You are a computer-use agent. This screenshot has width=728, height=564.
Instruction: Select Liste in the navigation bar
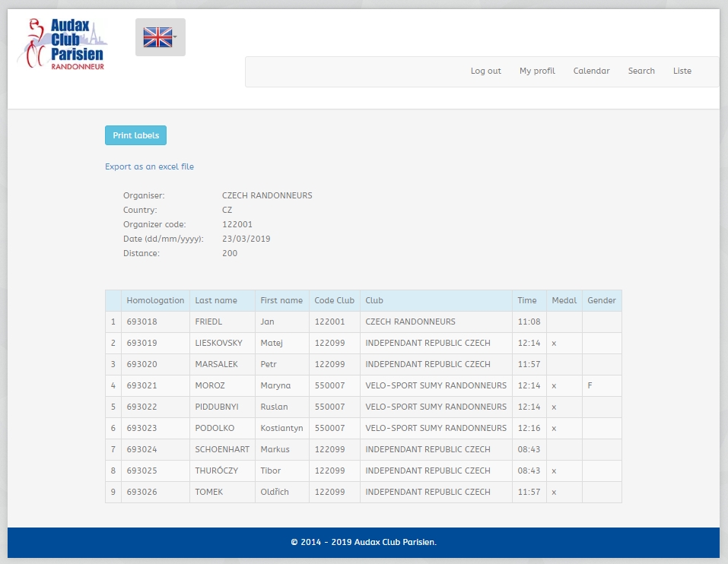tap(682, 71)
